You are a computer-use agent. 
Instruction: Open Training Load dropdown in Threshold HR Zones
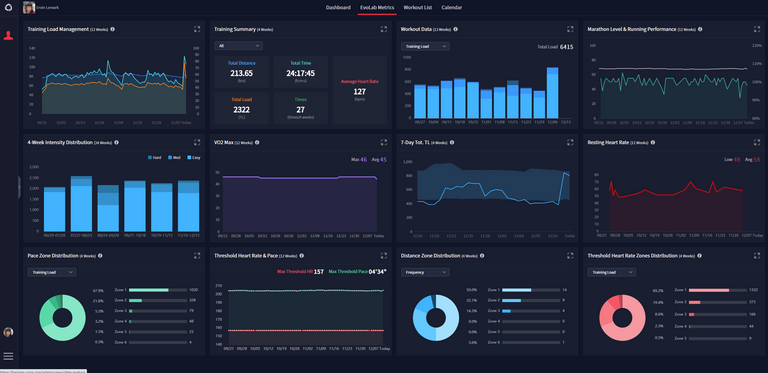[612, 272]
